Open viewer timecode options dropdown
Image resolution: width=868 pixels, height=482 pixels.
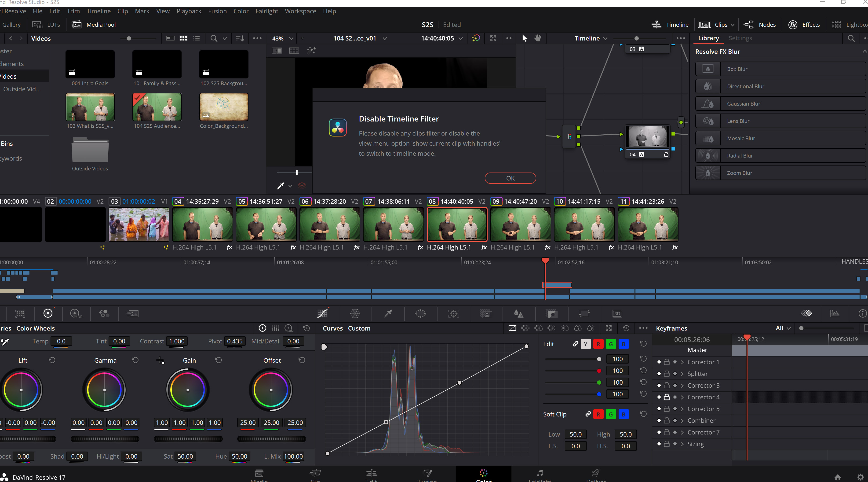[x=460, y=38]
